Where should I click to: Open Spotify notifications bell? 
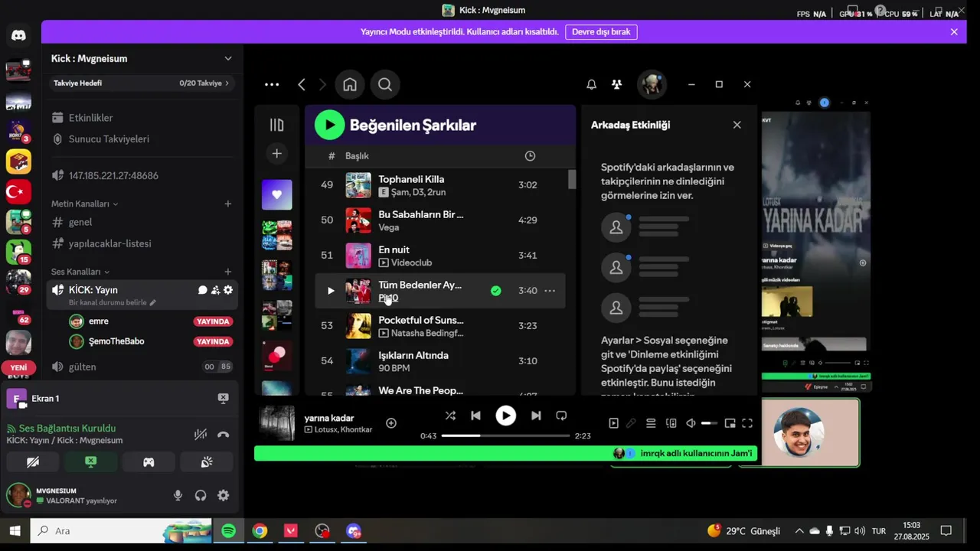point(591,85)
